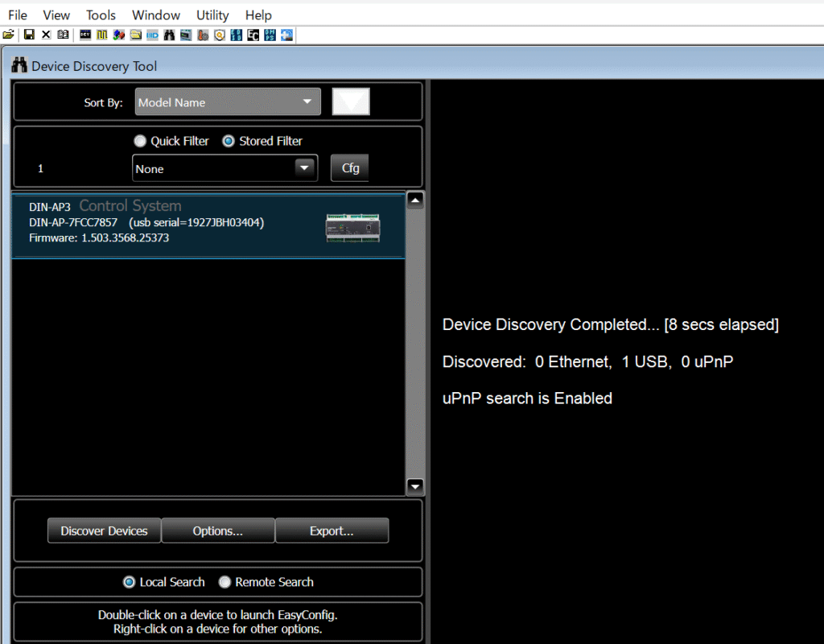824x644 pixels.
Task: Open the Sort By Model Name dropdown
Action: tap(228, 102)
